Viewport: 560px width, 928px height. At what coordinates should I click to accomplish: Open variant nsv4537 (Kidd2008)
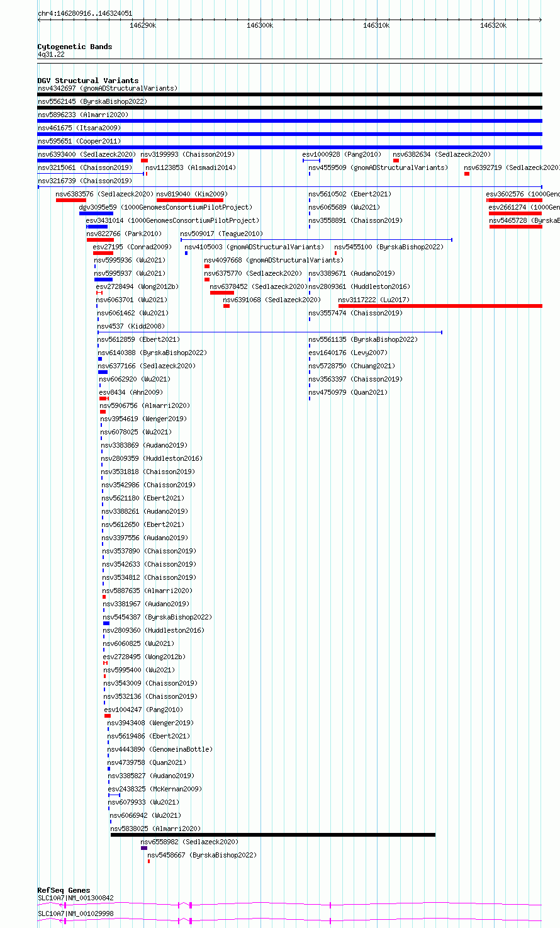pos(131,326)
